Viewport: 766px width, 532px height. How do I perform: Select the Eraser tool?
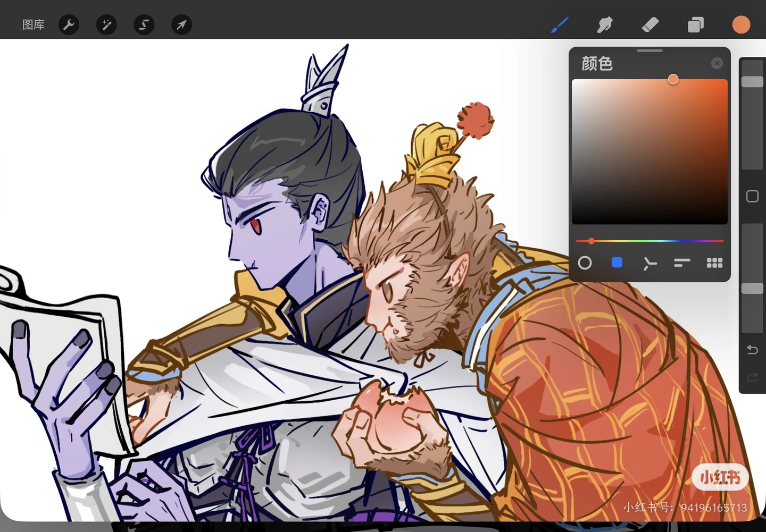click(x=650, y=24)
